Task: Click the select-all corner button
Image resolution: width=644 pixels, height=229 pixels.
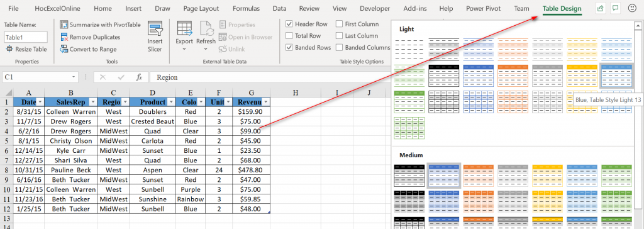Action: (6, 92)
